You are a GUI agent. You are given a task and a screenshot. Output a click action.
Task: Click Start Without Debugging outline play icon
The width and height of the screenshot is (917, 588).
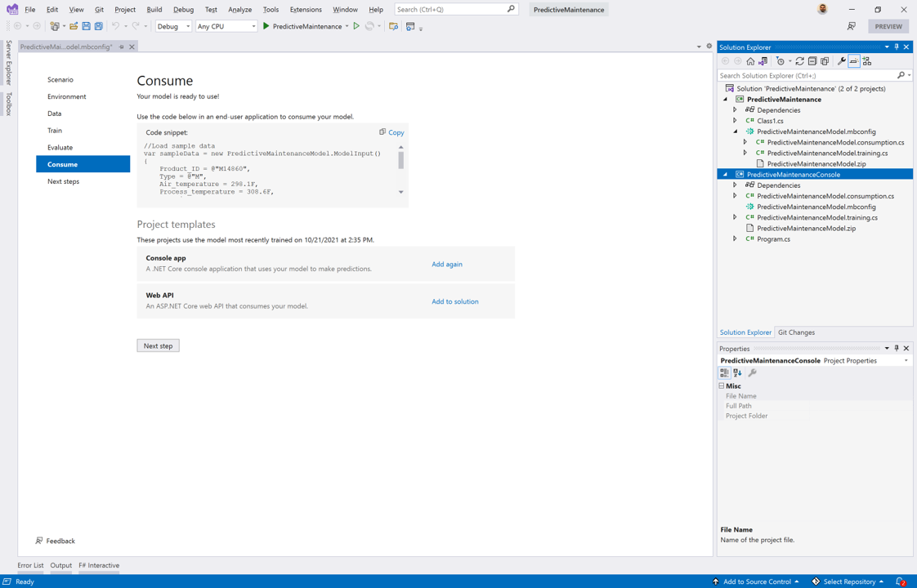[x=356, y=26]
